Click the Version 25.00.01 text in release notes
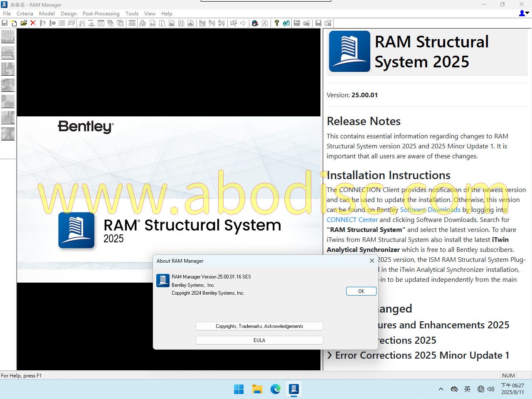The height and width of the screenshot is (399, 532). [352, 95]
